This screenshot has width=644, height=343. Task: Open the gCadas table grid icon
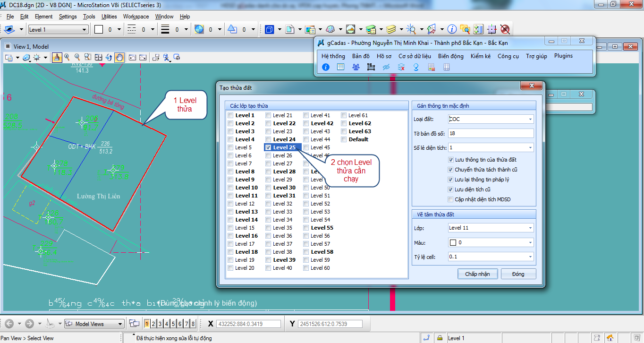340,67
